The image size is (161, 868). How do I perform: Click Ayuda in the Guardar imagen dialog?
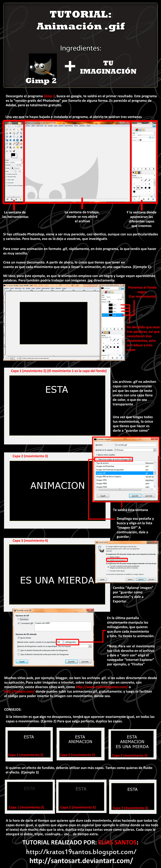(x=103, y=496)
